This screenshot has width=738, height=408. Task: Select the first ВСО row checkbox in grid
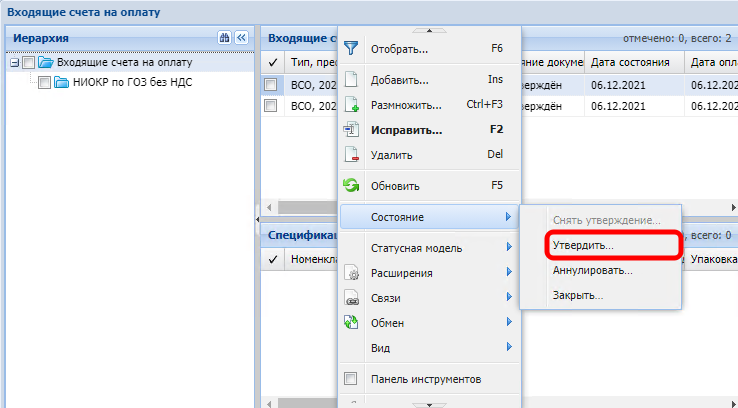[271, 86]
